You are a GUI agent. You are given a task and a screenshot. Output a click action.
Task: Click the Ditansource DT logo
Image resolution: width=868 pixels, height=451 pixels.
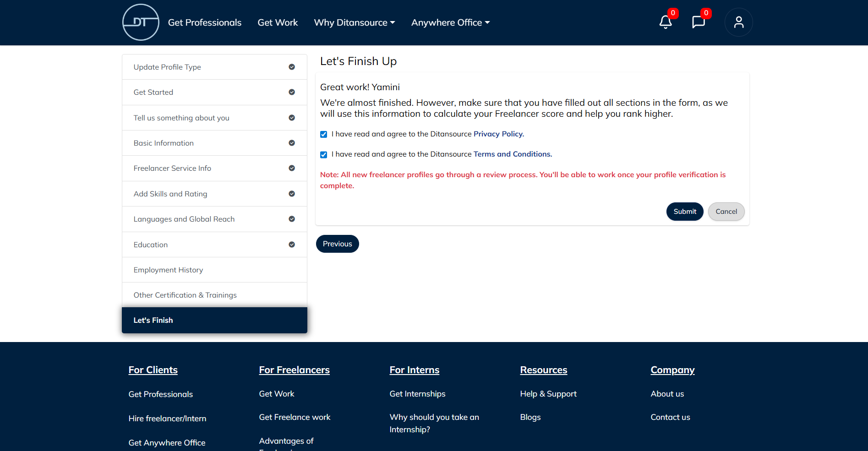point(141,22)
